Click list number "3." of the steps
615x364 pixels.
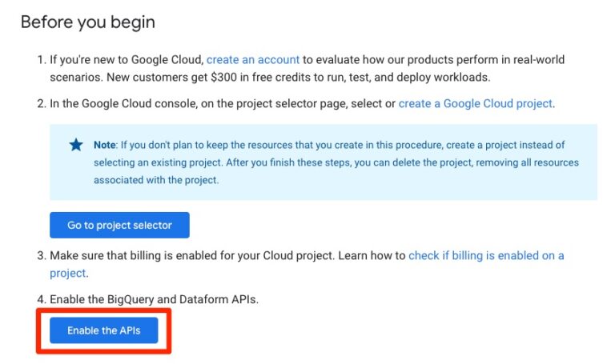(42, 255)
